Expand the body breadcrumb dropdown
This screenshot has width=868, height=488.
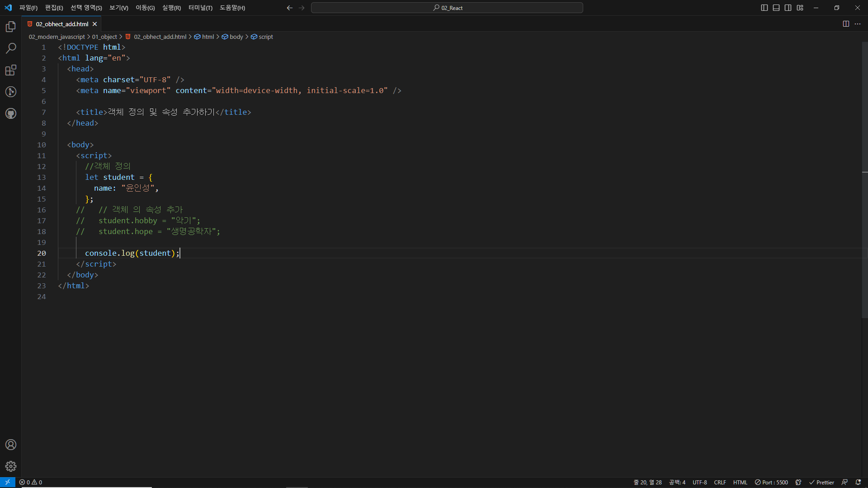[236, 37]
